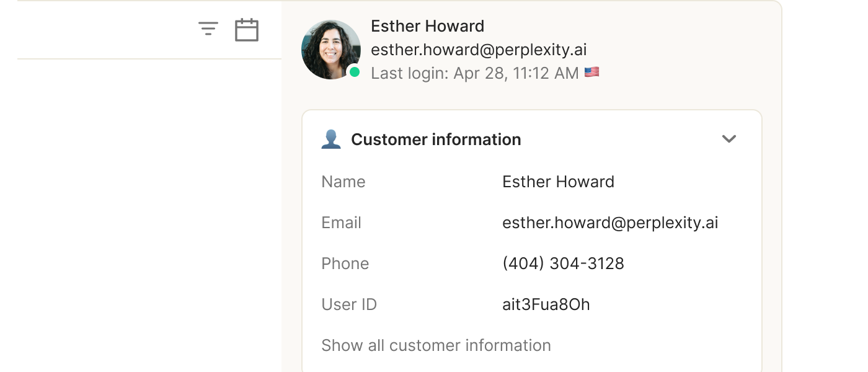
Task: Open the calendar date picker icon
Action: point(246,30)
